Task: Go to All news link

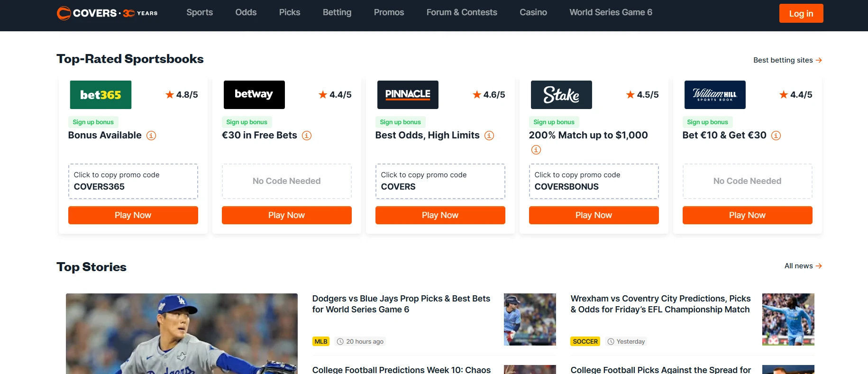Action: tap(803, 266)
